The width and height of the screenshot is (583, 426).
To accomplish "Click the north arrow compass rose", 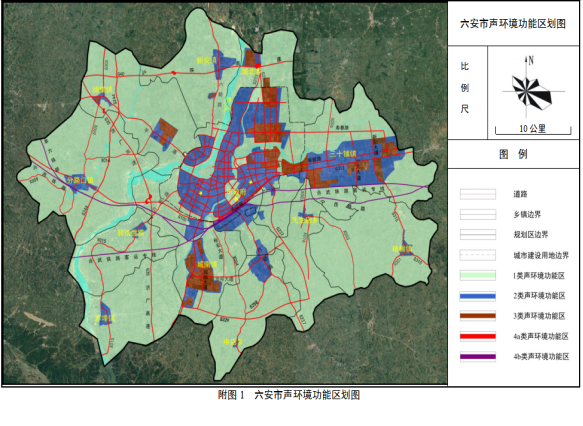I will (531, 88).
